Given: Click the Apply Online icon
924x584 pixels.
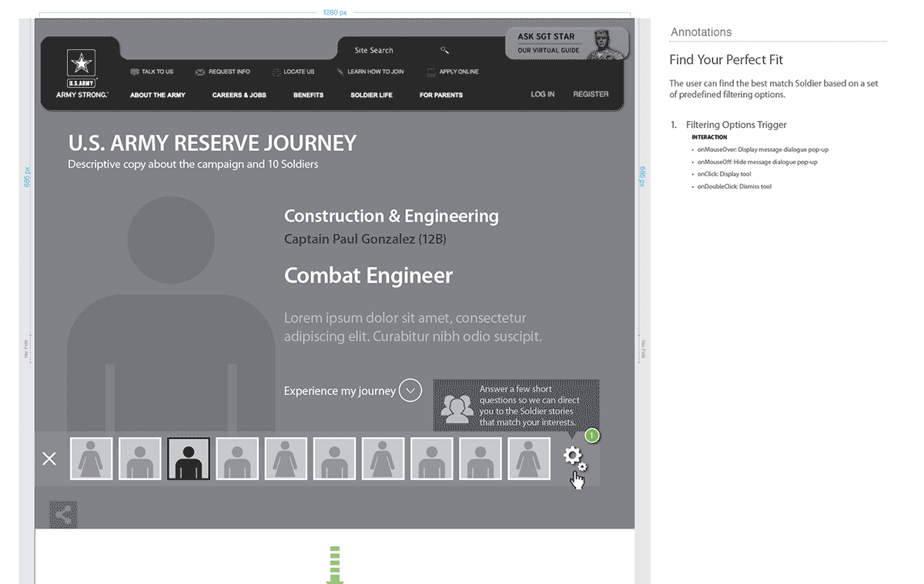Looking at the screenshot, I should coord(431,72).
